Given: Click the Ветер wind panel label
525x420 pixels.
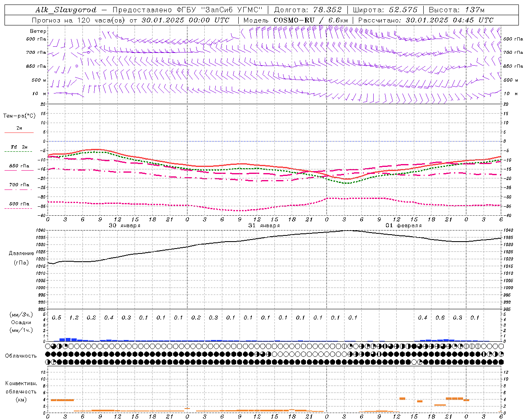Looking at the screenshot, I should tap(38, 31).
